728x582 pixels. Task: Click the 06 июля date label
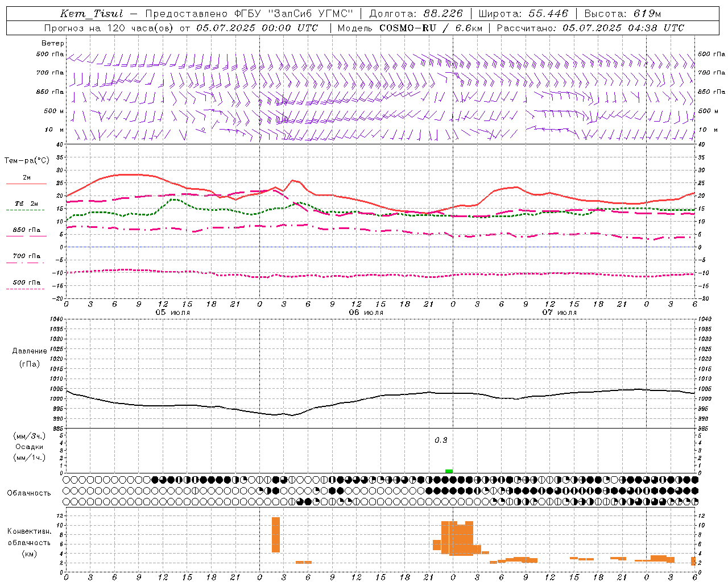[366, 313]
